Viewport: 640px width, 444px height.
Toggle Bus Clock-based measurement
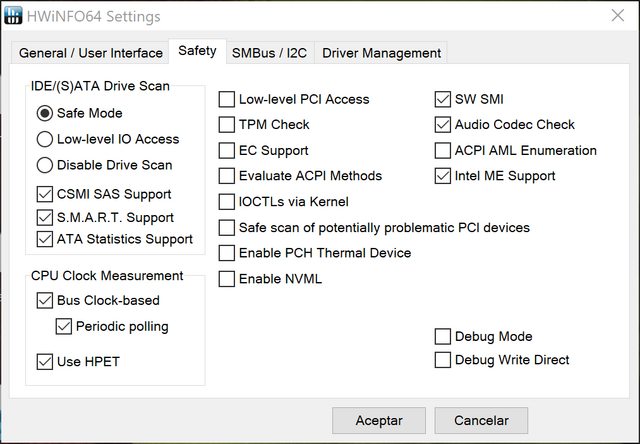[x=44, y=300]
